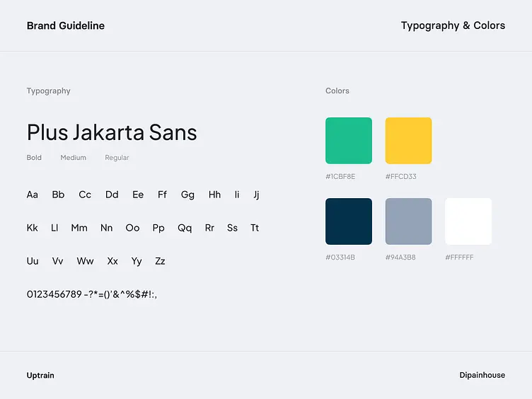Click the green #1CBF8E color swatch
This screenshot has height=399, width=532.
(x=349, y=141)
